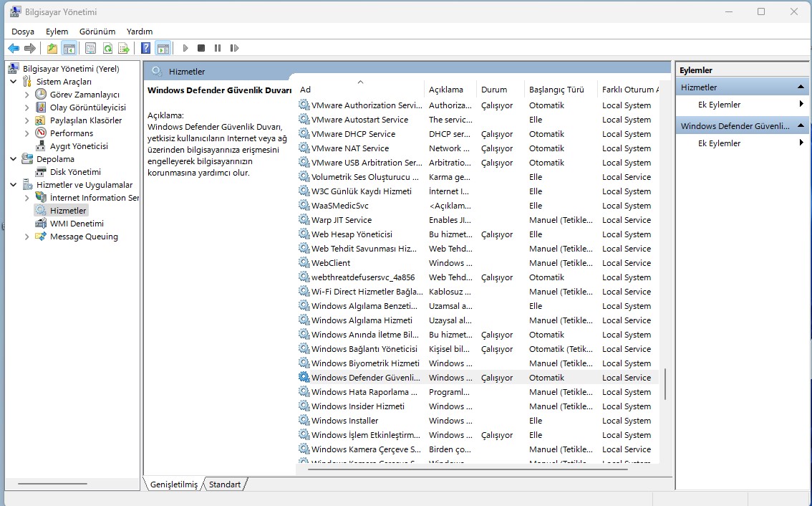Image resolution: width=812 pixels, height=506 pixels.
Task: Click the Export List toolbar icon
Action: [124, 48]
